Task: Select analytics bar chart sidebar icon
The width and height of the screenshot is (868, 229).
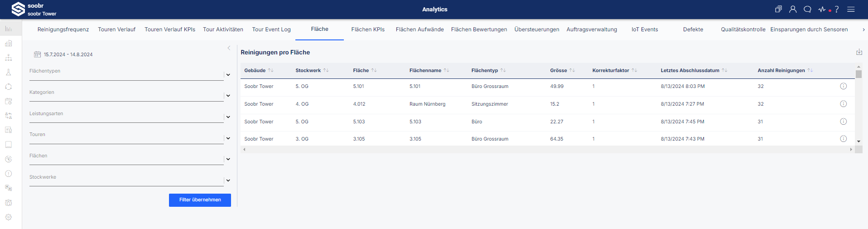Action: [x=8, y=29]
